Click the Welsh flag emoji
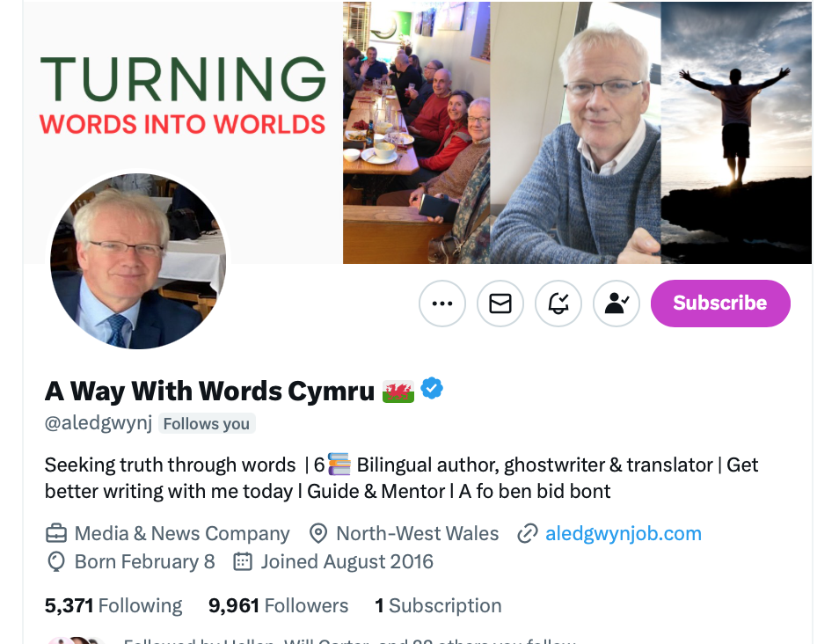 398,392
